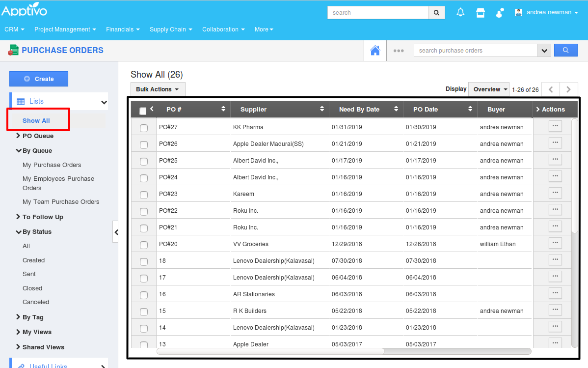Open the Bulk Actions dropdown
The width and height of the screenshot is (588, 368).
click(158, 89)
